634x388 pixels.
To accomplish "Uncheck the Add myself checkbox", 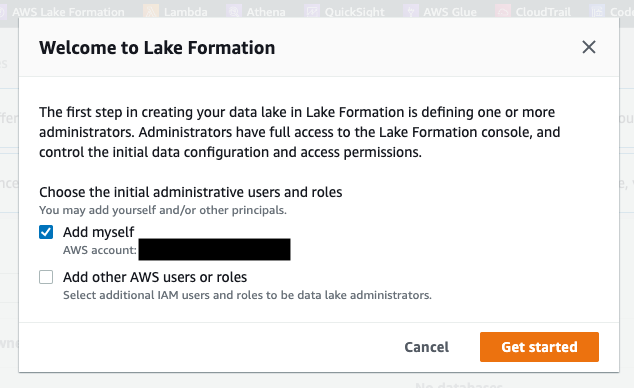I will (46, 232).
